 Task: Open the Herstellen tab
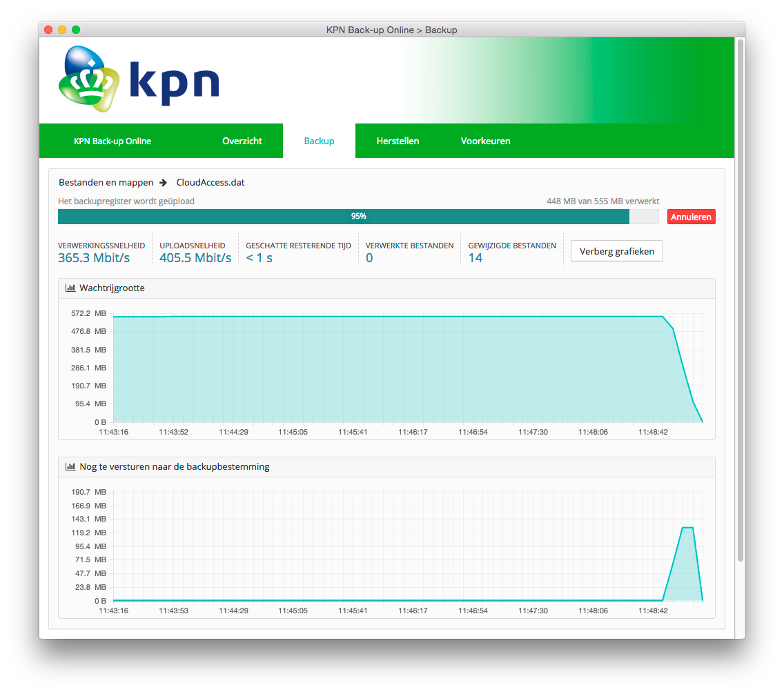[398, 141]
